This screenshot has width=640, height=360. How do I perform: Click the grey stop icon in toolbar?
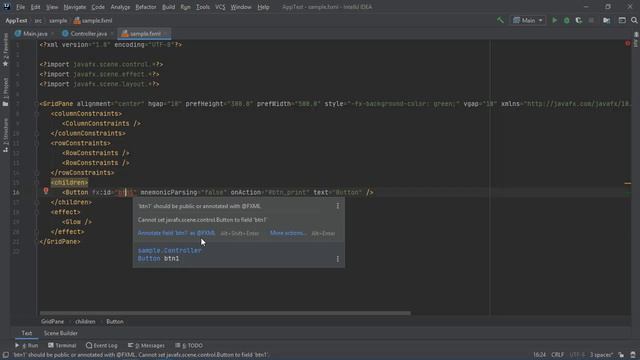click(x=591, y=20)
